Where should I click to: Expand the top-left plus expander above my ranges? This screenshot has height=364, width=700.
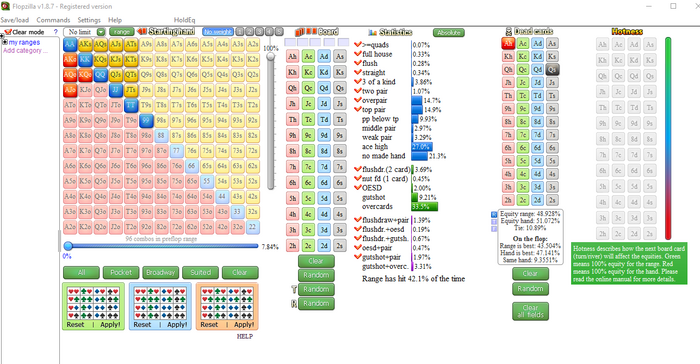[x=2, y=36]
